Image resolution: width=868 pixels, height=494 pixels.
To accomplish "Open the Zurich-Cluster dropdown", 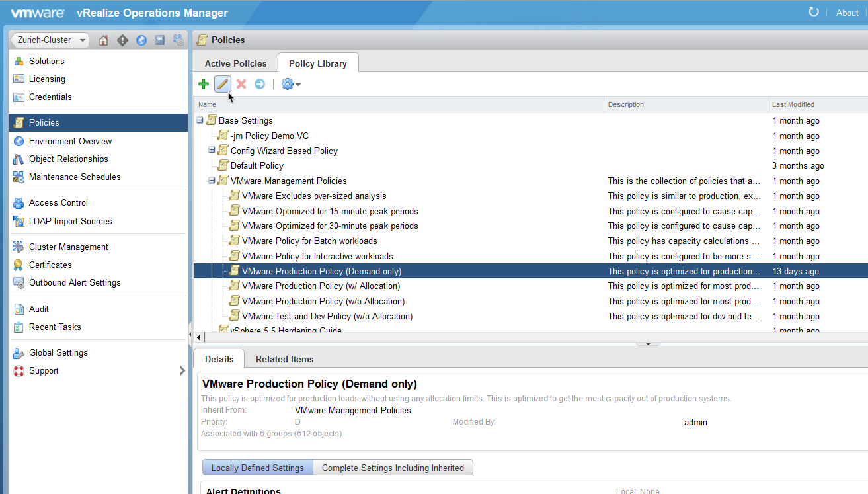I will [x=49, y=40].
